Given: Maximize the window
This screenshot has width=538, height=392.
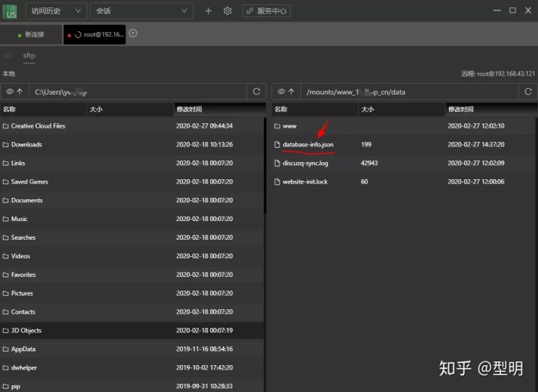Looking at the screenshot, I should coord(513,10).
